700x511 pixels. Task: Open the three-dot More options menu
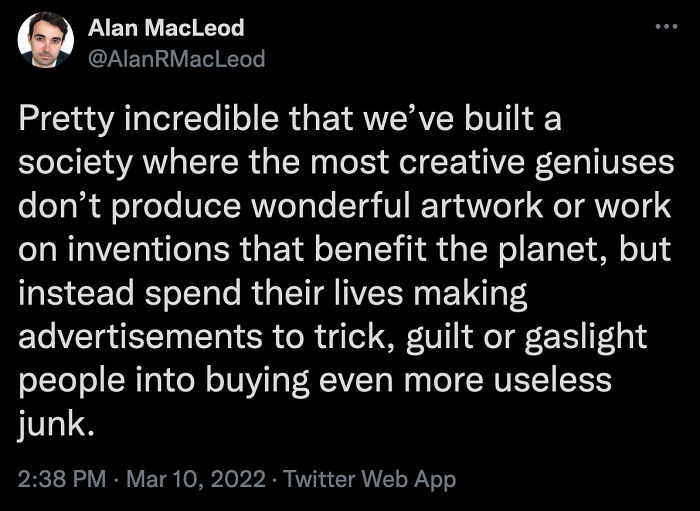[x=667, y=27]
